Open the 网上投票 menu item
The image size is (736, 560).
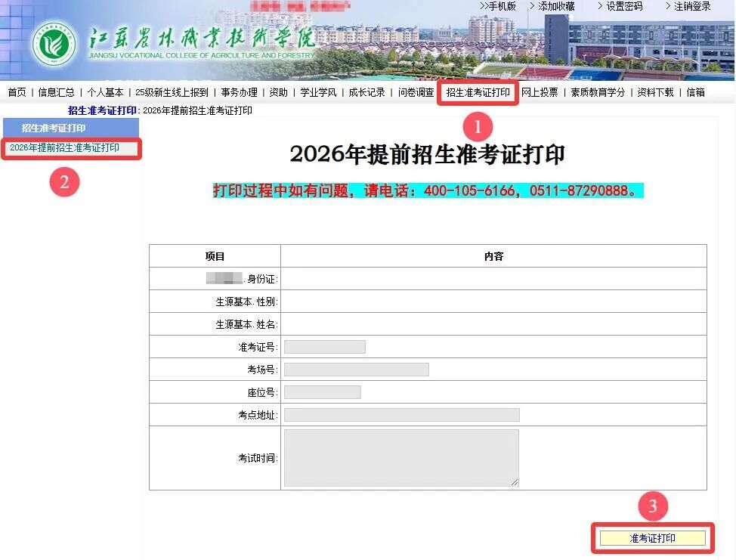540,92
